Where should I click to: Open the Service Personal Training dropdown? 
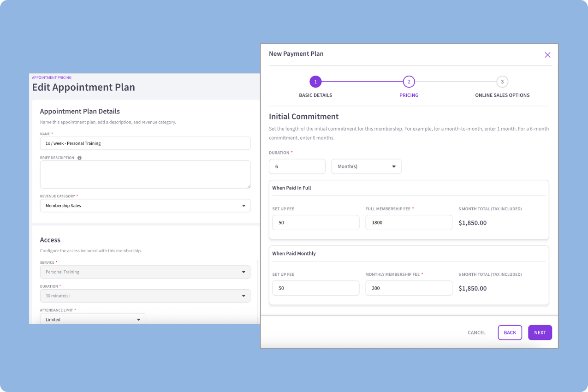tap(145, 272)
